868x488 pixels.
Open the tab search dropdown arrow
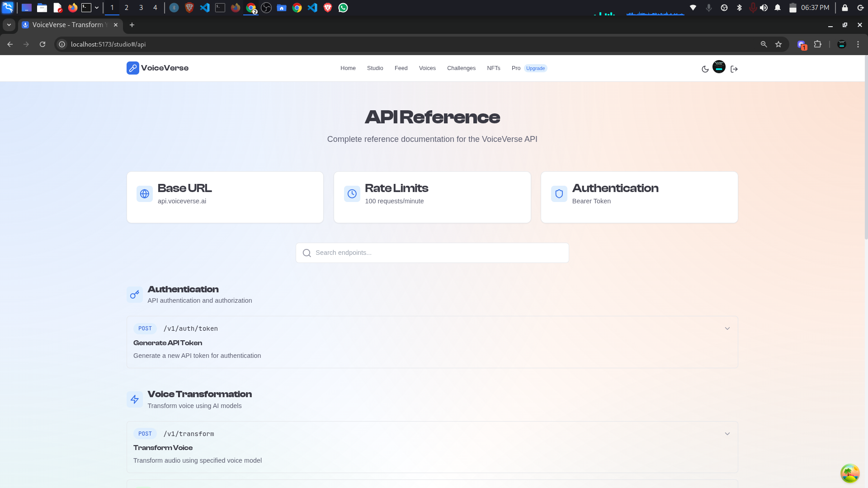point(9,25)
